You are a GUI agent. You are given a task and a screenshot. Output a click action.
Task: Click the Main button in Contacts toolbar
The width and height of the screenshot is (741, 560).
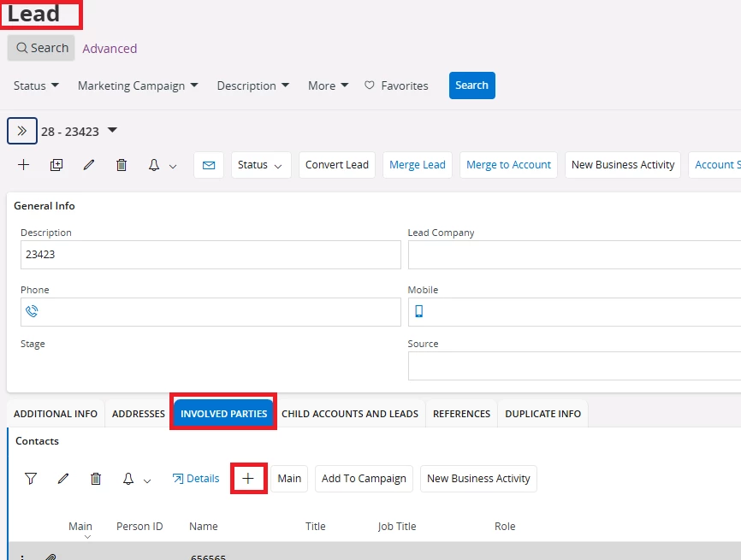coord(289,478)
